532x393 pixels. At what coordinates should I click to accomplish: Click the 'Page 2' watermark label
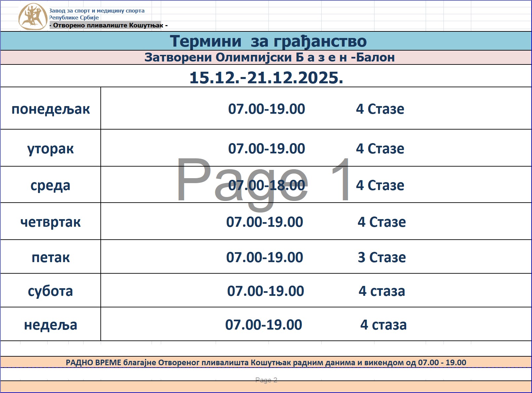pos(266,380)
